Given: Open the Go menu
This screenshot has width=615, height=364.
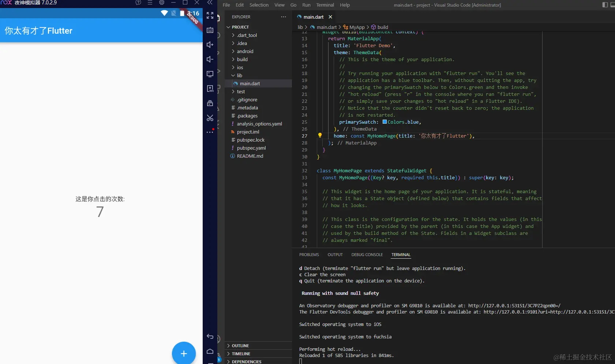Looking at the screenshot, I should [293, 5].
